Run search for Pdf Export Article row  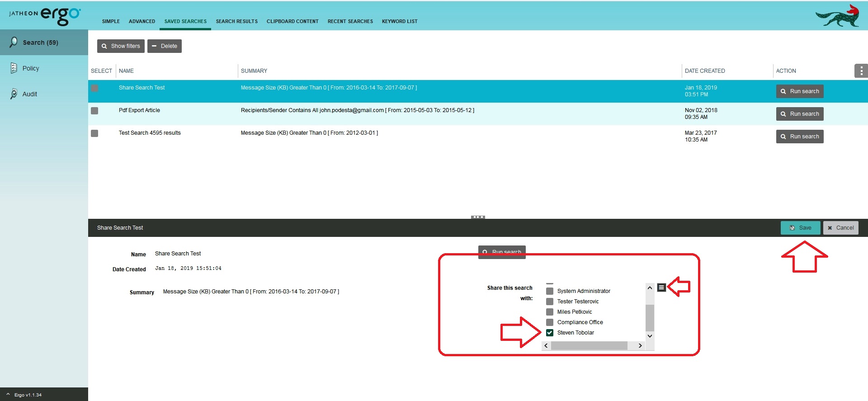[800, 114]
